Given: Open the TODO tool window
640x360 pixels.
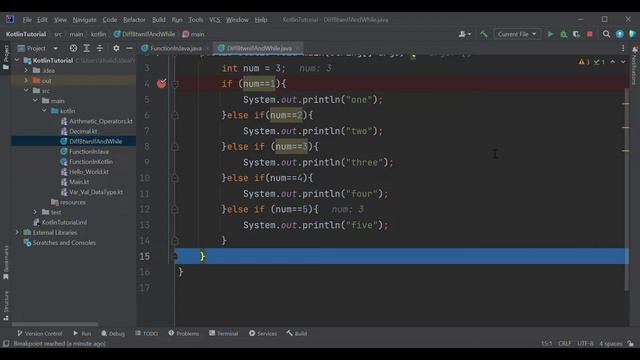Looking at the screenshot, I should pos(146,333).
